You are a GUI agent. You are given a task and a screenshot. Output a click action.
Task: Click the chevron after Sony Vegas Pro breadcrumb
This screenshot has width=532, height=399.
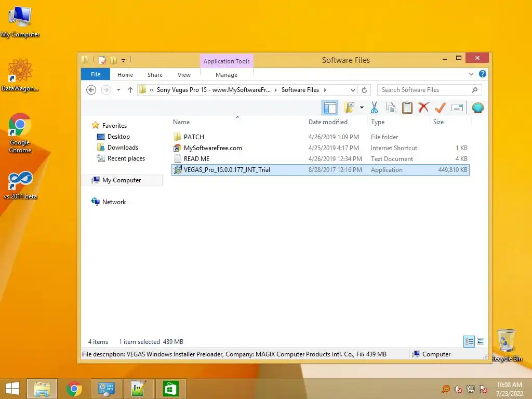pos(275,90)
